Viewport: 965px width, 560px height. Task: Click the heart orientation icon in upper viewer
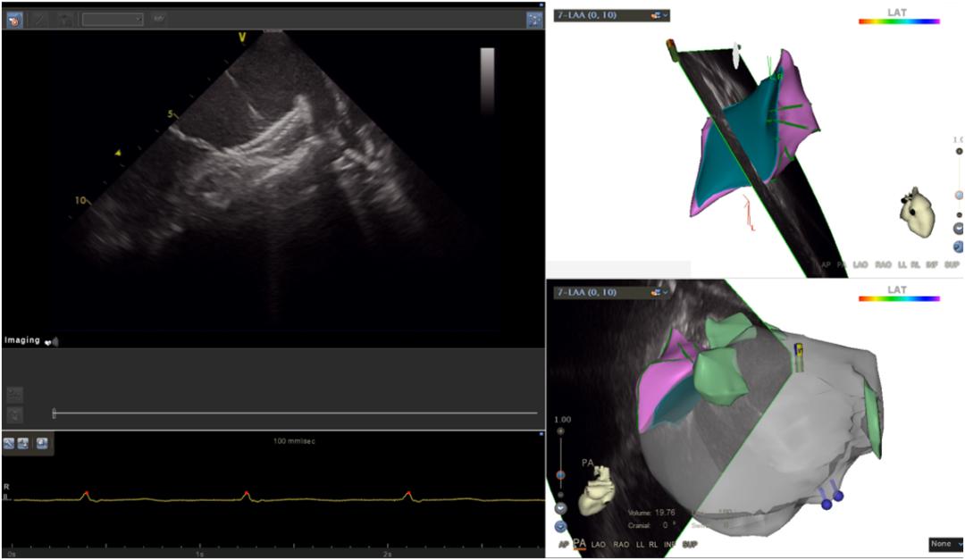[918, 213]
